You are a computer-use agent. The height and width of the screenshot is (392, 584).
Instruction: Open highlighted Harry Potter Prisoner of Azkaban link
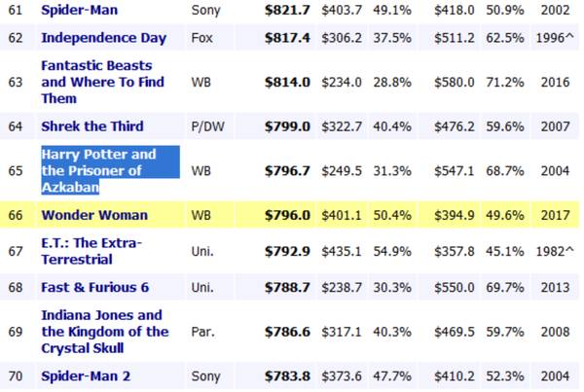click(x=98, y=170)
